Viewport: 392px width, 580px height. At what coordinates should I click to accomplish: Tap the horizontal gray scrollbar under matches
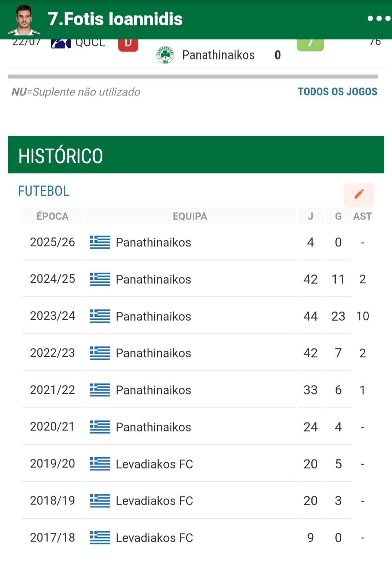click(x=193, y=77)
